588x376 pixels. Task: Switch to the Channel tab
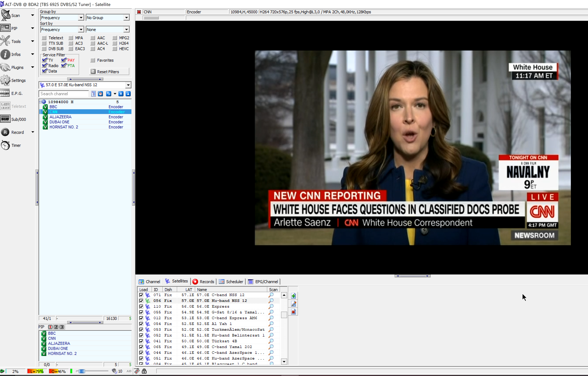(x=149, y=282)
